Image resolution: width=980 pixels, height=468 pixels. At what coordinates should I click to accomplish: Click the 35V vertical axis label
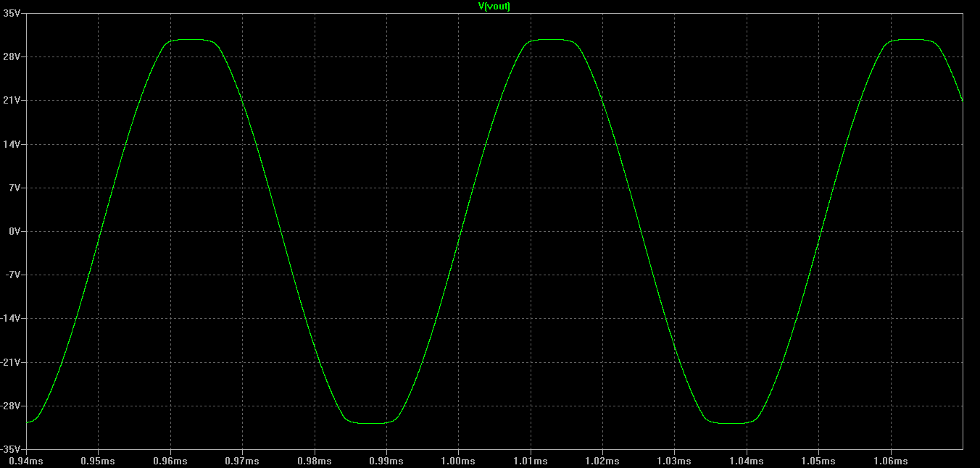click(12, 13)
